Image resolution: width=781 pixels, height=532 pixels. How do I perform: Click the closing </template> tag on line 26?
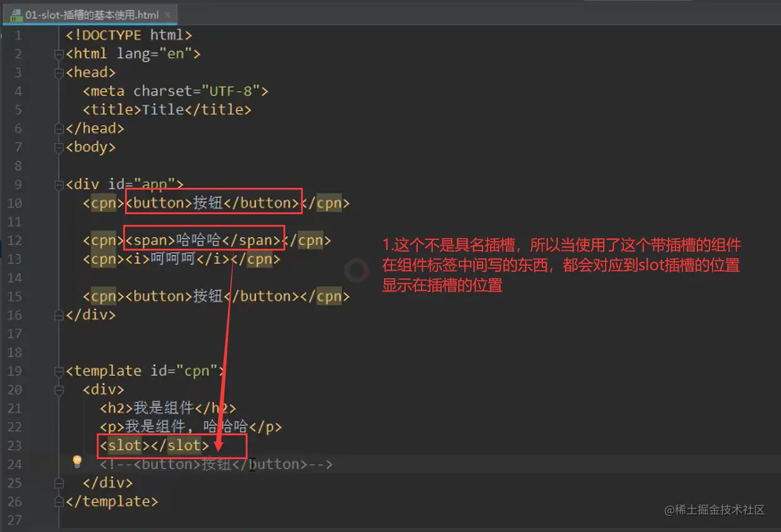[112, 501]
